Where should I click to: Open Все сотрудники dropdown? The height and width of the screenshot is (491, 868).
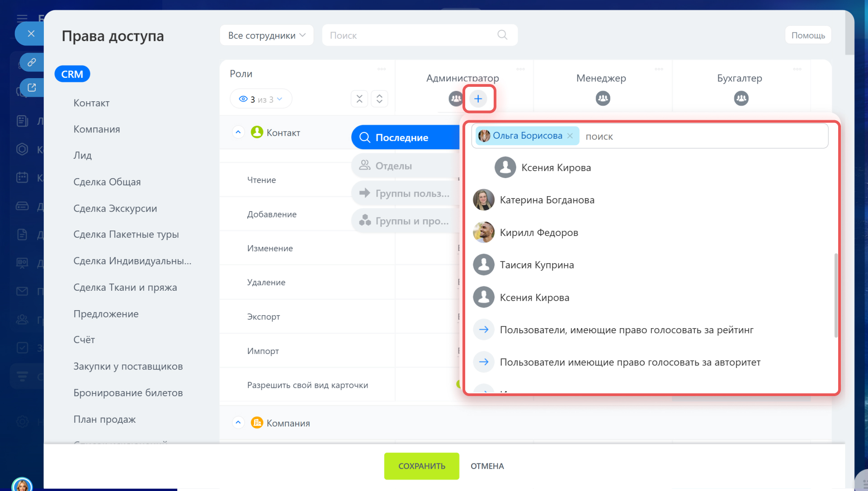click(266, 35)
